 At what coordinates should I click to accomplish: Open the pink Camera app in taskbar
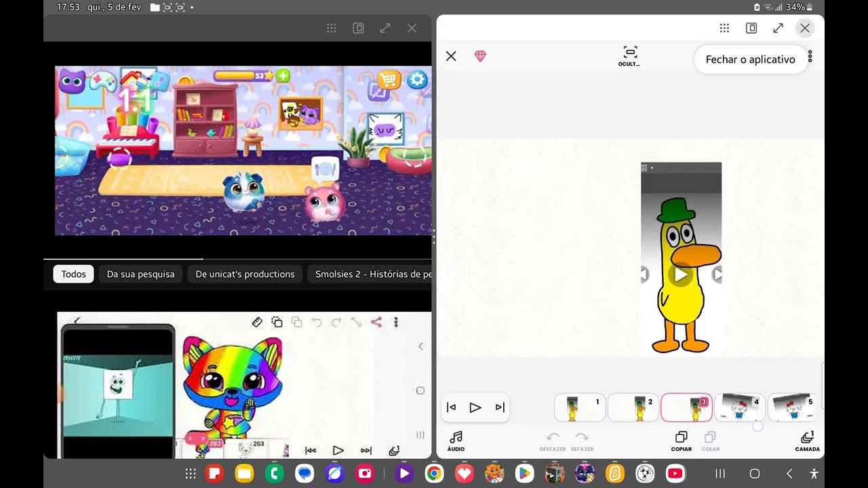[365, 474]
